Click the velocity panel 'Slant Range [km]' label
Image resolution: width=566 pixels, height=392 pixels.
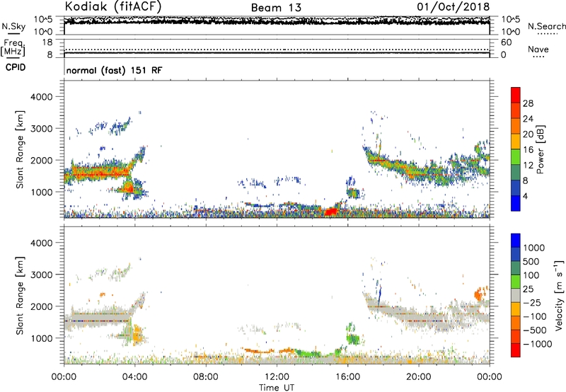[x=20, y=296]
